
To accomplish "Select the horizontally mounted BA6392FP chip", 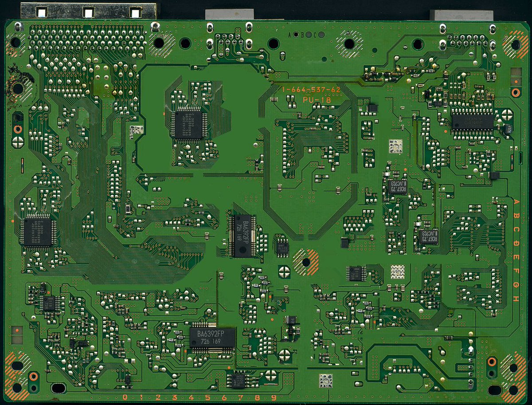I will coord(212,338).
